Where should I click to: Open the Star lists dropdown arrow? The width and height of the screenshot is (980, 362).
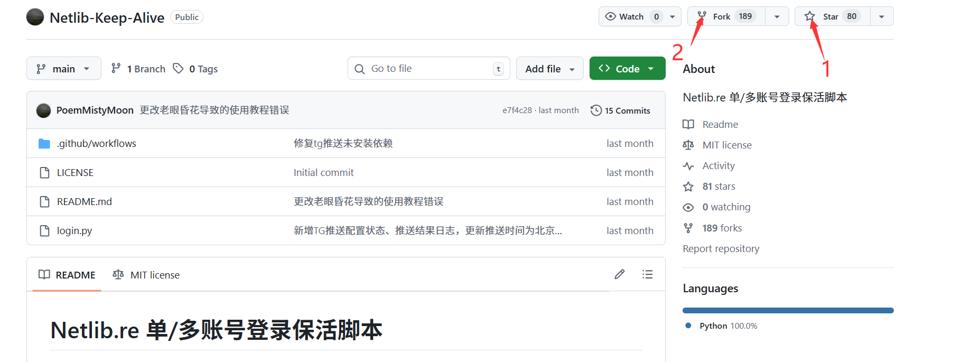[881, 16]
